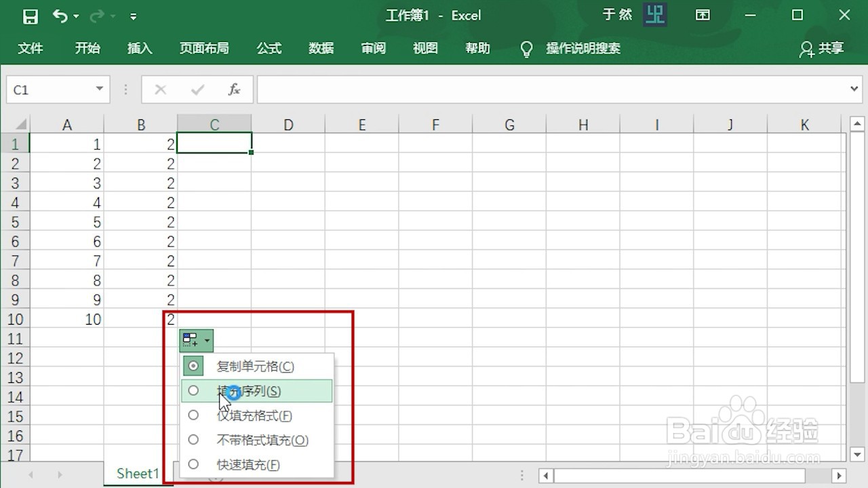Select the Sheet1 tab
The width and height of the screenshot is (868, 488).
137,473
